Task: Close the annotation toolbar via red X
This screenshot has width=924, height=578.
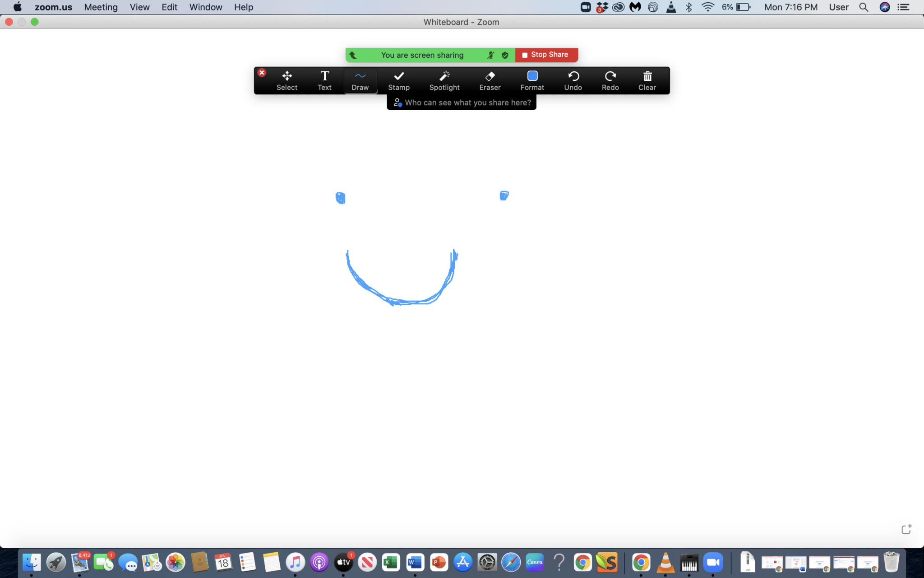Action: 262,73
